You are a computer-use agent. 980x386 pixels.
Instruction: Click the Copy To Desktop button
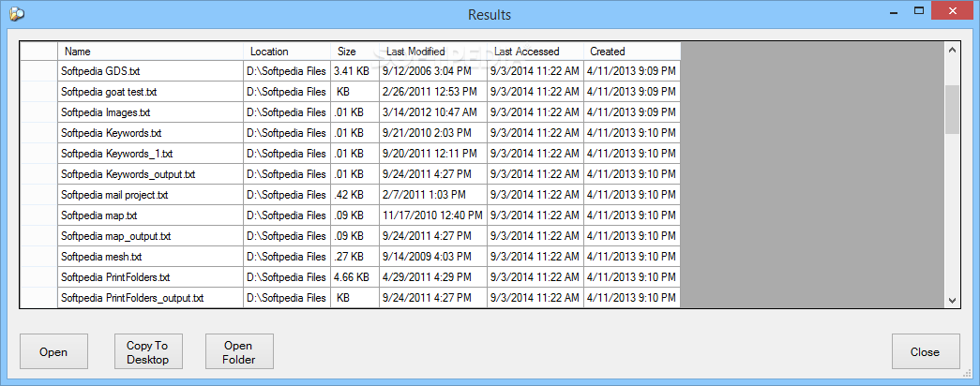tap(147, 351)
